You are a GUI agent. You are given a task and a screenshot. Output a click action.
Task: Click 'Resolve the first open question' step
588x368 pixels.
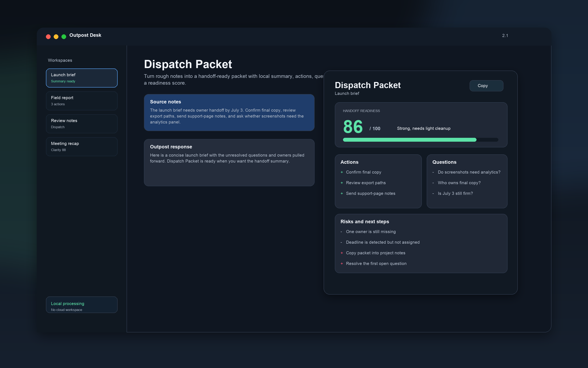[376, 264]
